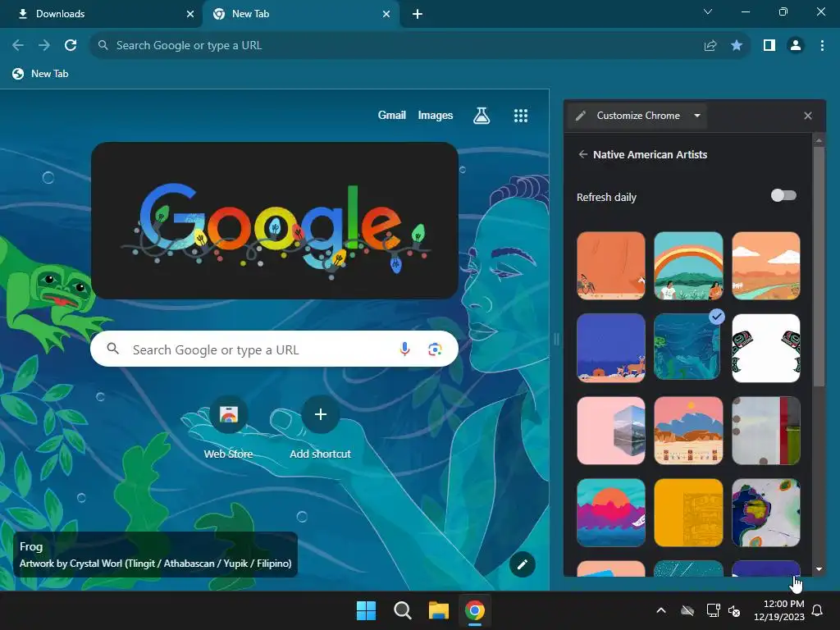This screenshot has width=840, height=630.
Task: Go forward in browser history
Action: (x=44, y=46)
